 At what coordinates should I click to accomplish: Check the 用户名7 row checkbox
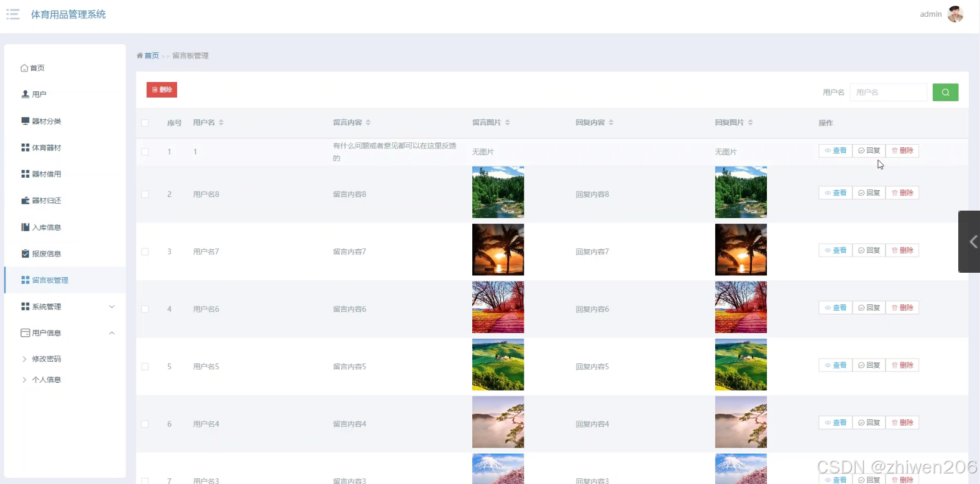click(145, 252)
